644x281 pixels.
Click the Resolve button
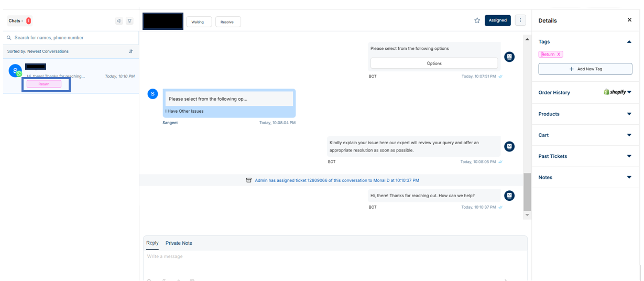point(227,22)
